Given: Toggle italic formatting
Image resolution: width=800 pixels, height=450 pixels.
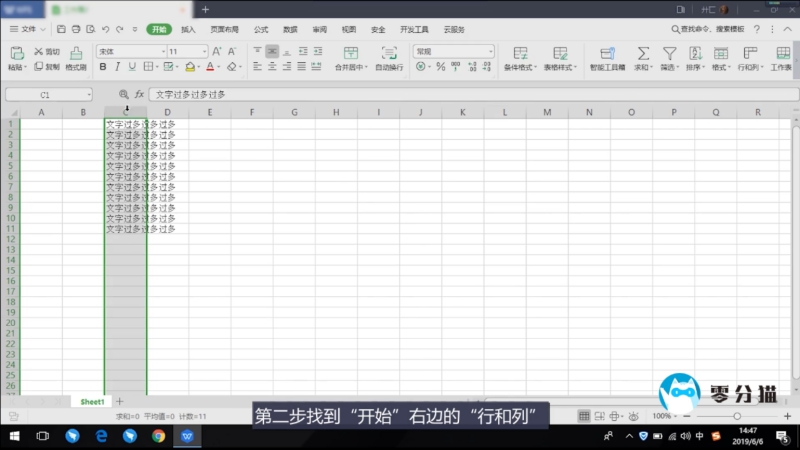Looking at the screenshot, I should click(x=117, y=67).
